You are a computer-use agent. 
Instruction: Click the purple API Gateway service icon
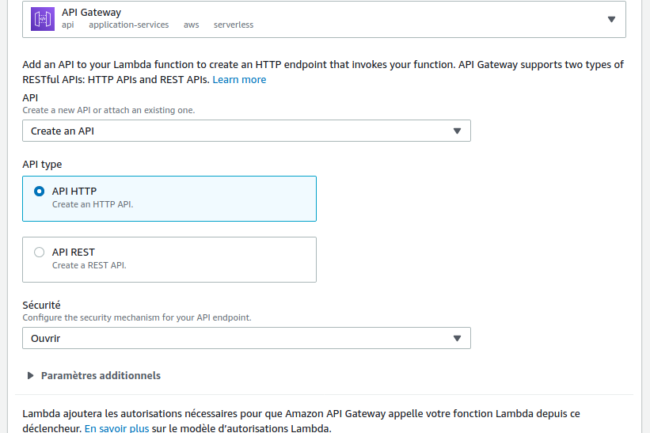coord(43,19)
